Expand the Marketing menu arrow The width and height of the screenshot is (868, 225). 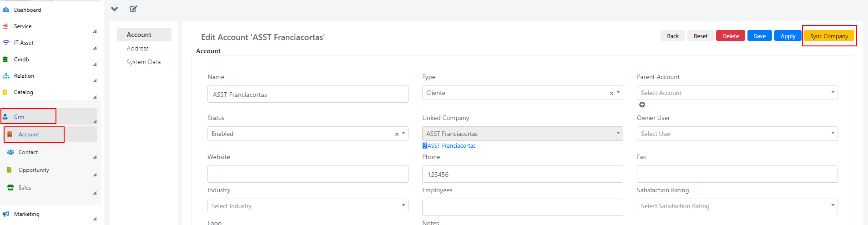tap(95, 219)
